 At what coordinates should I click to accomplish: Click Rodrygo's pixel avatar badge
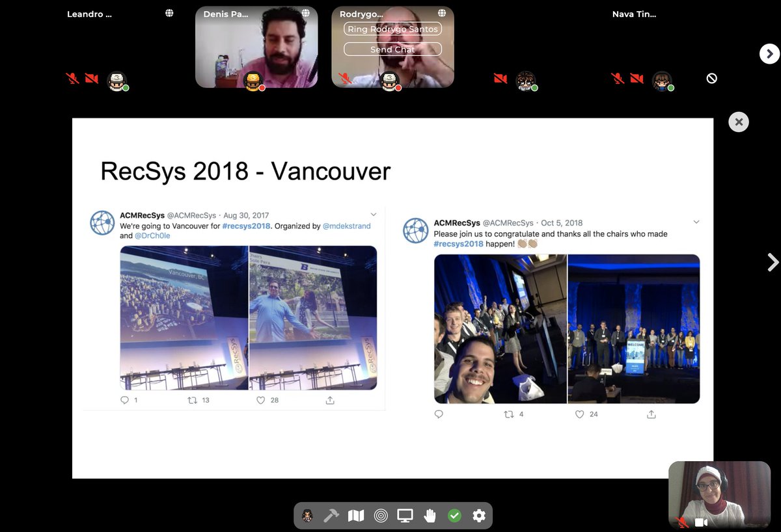pyautogui.click(x=389, y=81)
